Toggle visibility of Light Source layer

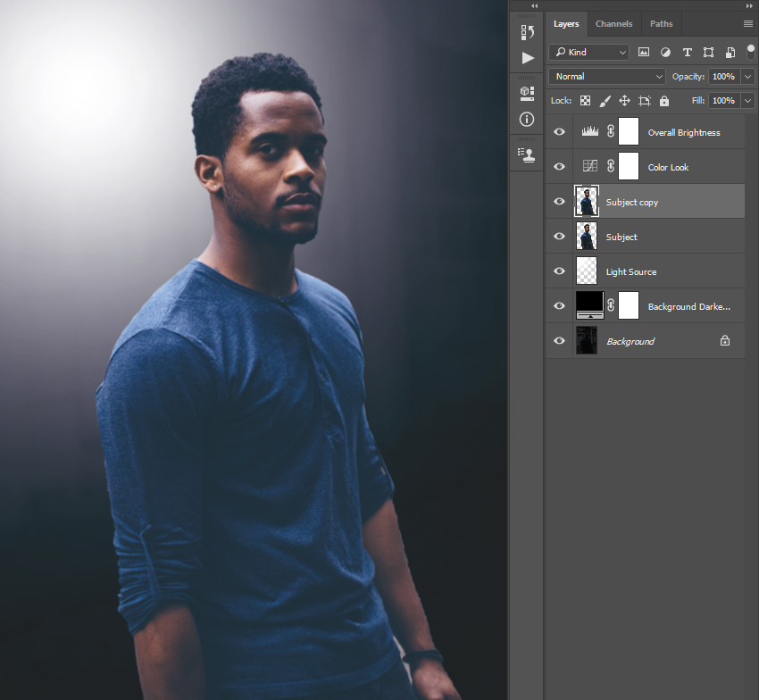click(x=560, y=271)
